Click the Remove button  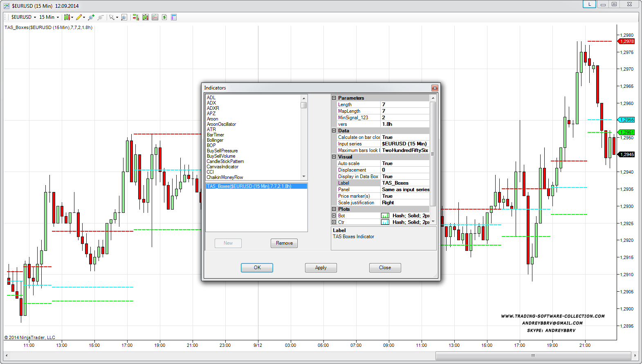pos(284,243)
